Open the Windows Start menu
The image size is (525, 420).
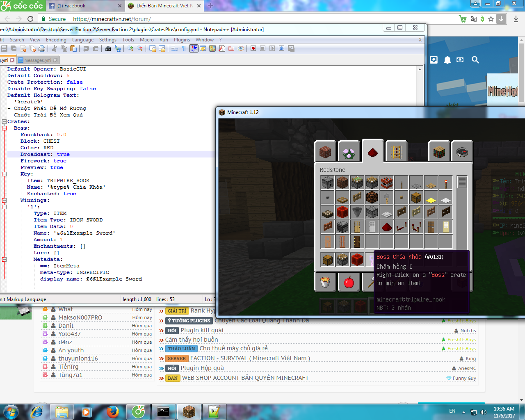(x=11, y=411)
